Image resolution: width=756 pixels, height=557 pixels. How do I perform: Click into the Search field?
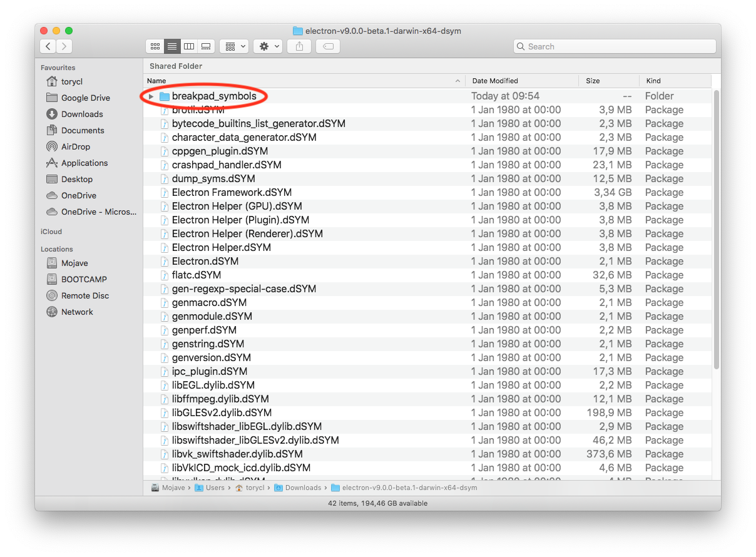click(x=615, y=46)
